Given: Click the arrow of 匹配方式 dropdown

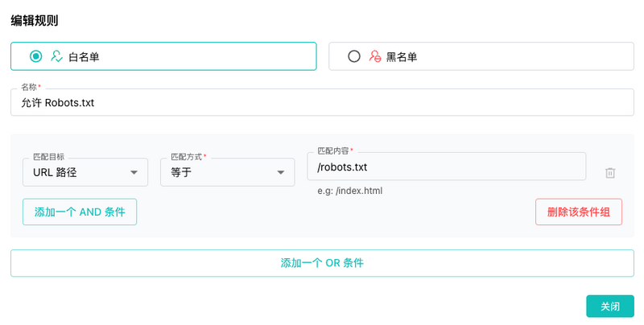Looking at the screenshot, I should tap(280, 172).
